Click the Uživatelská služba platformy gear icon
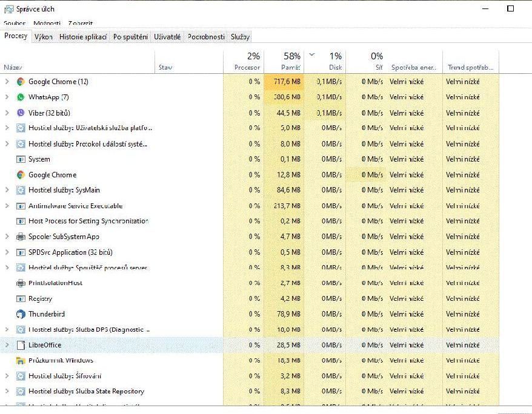 [21, 128]
